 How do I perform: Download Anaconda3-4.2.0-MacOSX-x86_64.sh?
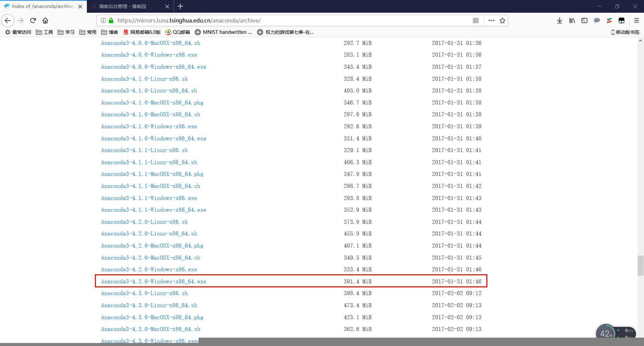(x=151, y=258)
